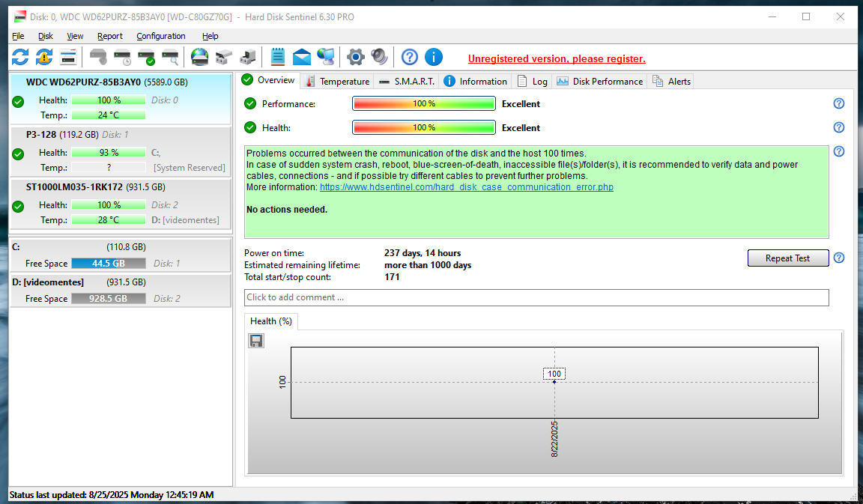
Task: Click the disk window panel toolbar icon
Action: (67, 57)
